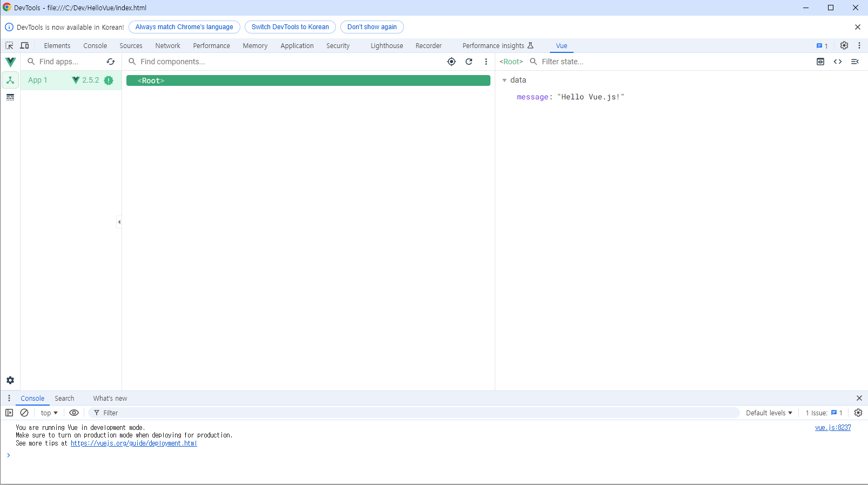Image resolution: width=868 pixels, height=485 pixels.
Task: Open the Performance tab
Action: coord(212,46)
